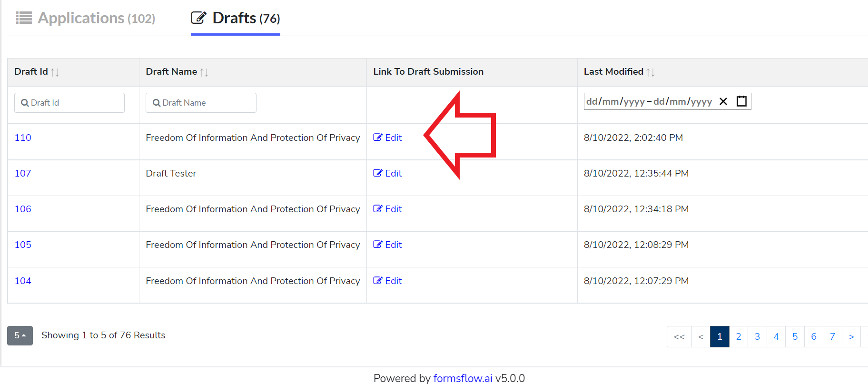
Task: Open the calendar picker icon
Action: (741, 101)
